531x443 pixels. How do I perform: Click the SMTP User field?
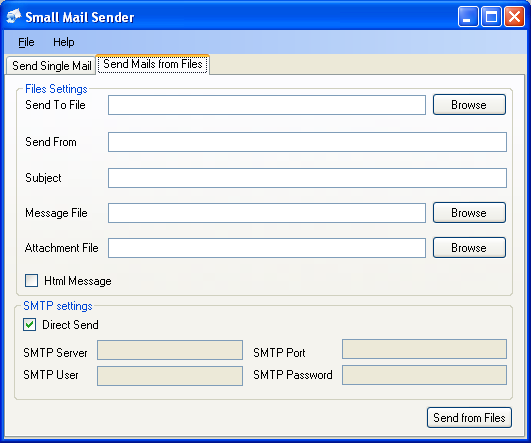point(170,376)
